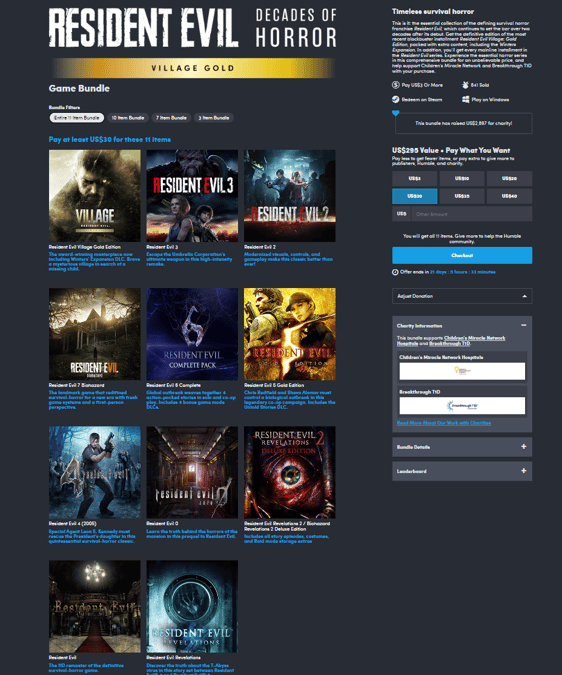Choose the US$40 price tier
562x675 pixels.
click(509, 196)
